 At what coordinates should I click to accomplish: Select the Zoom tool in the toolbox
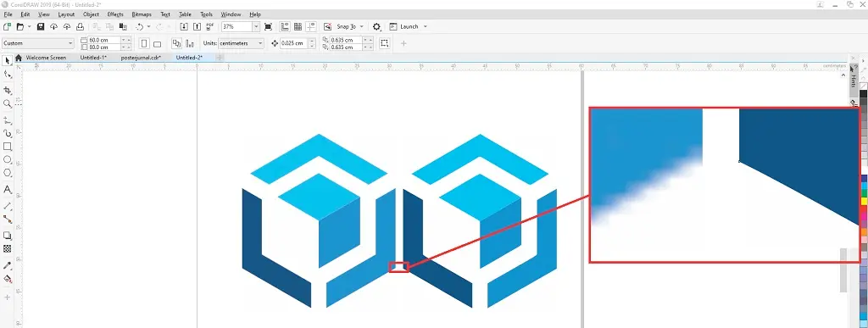tap(7, 103)
